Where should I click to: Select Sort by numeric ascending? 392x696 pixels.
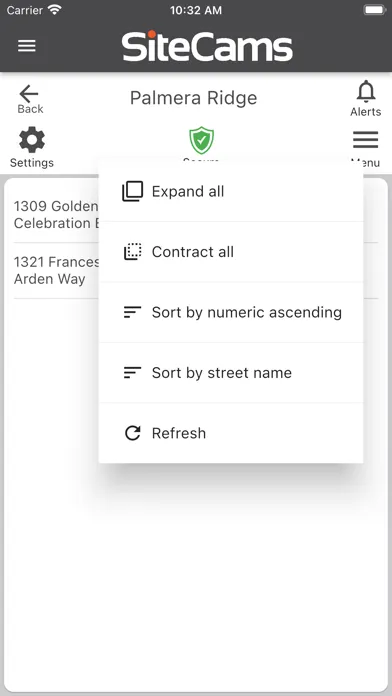click(231, 312)
